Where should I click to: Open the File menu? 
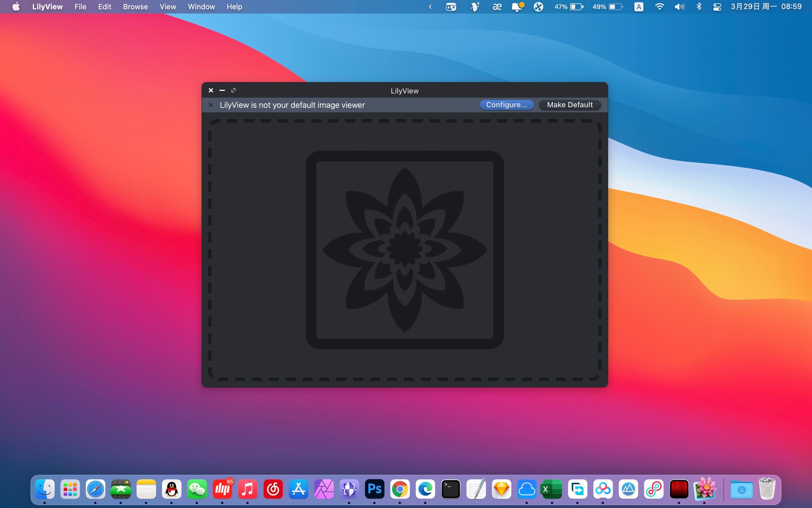(80, 7)
